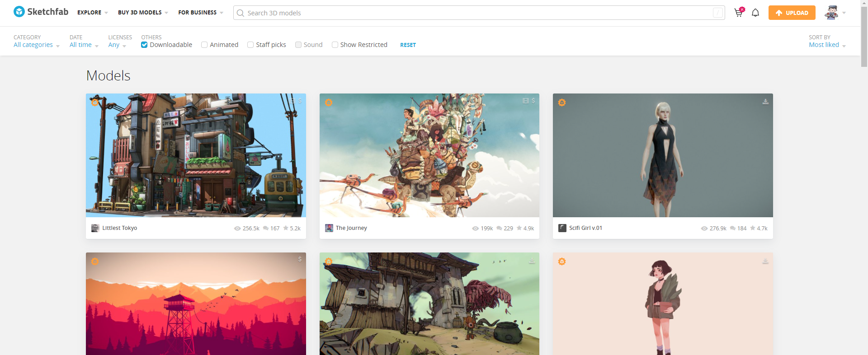Click views eye icon on Littlest Tokyo
This screenshot has height=355, width=868.
tap(237, 229)
